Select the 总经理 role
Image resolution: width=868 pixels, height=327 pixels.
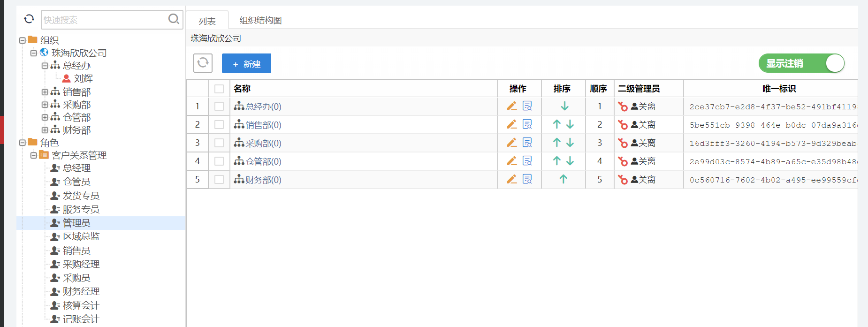click(x=76, y=168)
